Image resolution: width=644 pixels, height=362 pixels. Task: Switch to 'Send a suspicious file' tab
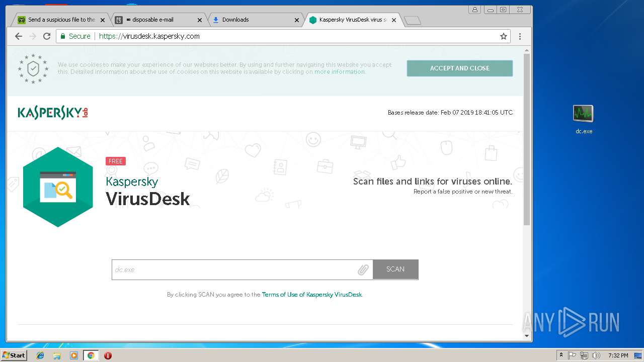[61, 20]
